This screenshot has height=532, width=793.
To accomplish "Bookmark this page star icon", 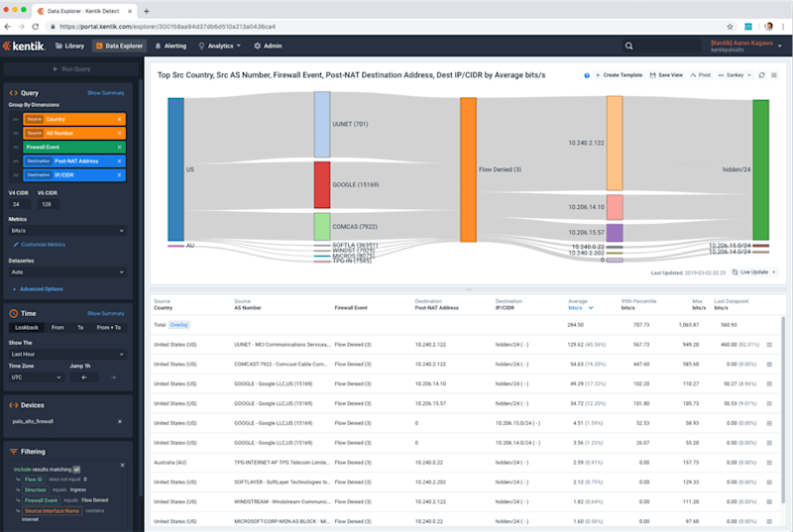I will point(730,27).
